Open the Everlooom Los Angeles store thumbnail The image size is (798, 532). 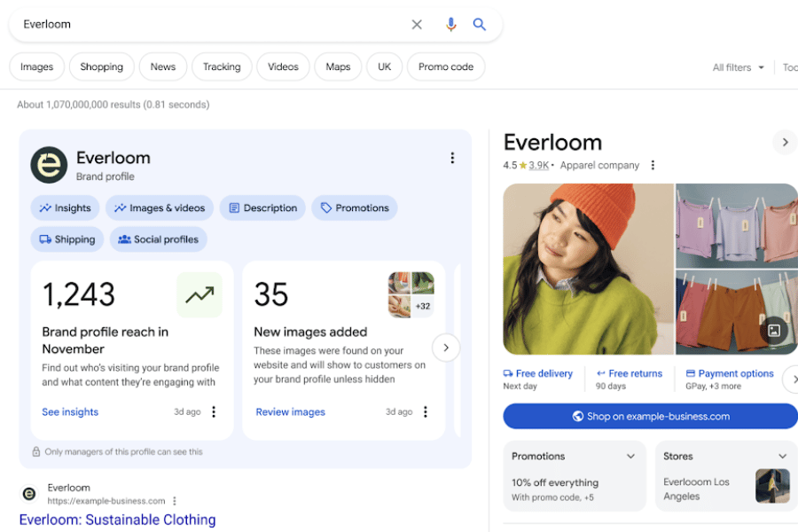772,486
